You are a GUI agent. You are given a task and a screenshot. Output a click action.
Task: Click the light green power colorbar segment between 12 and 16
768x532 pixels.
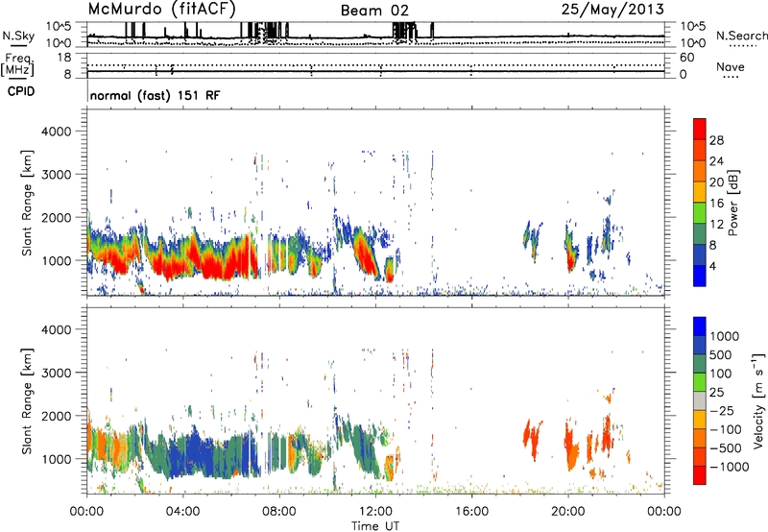coord(700,212)
